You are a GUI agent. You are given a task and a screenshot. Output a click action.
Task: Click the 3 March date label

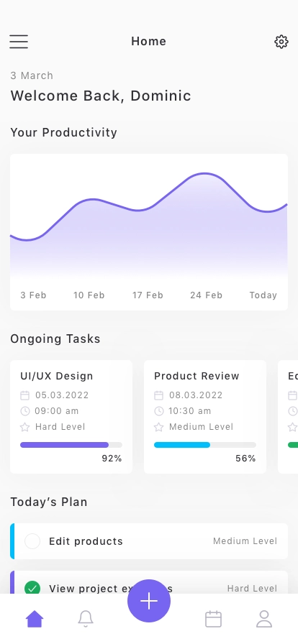[32, 75]
